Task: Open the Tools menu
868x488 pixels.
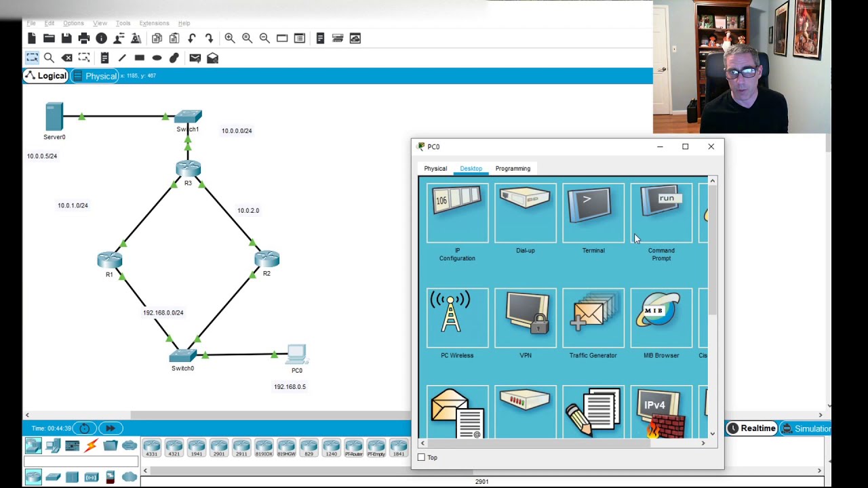Action: [x=123, y=23]
